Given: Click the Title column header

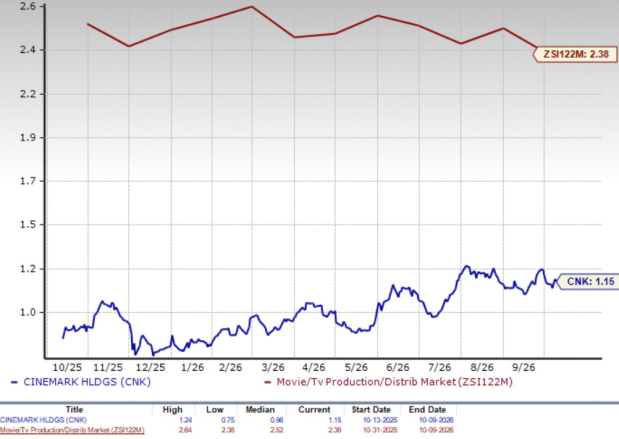Looking at the screenshot, I should click(x=74, y=409).
